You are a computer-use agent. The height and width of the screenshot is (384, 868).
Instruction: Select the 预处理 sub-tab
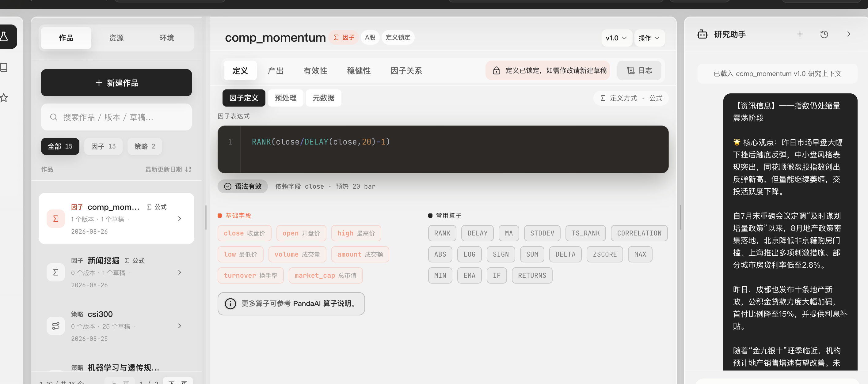point(285,98)
